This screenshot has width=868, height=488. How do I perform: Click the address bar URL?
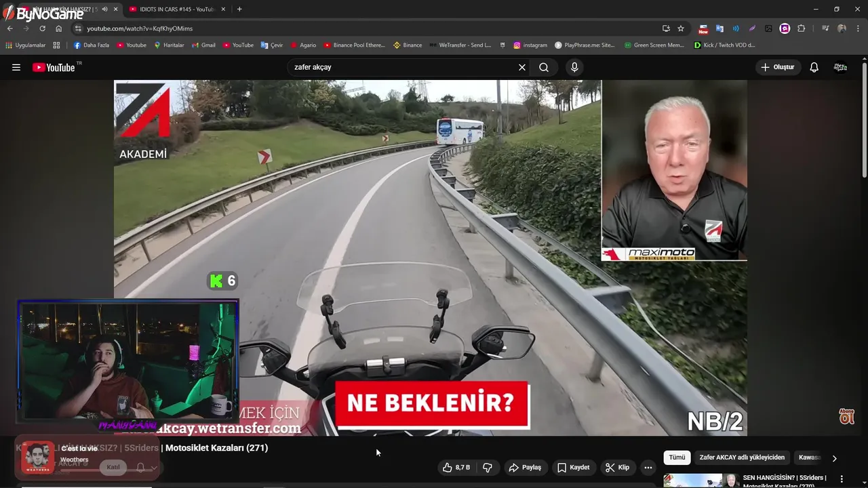pos(140,28)
